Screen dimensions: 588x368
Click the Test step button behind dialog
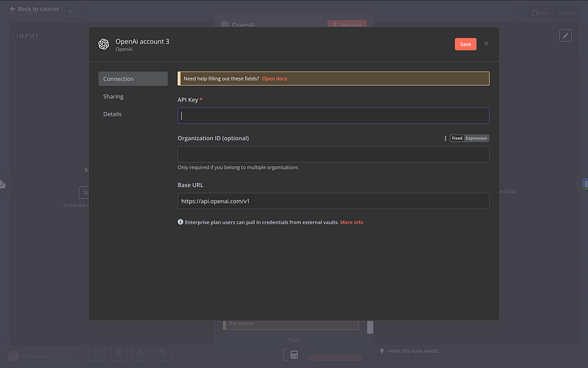click(347, 25)
